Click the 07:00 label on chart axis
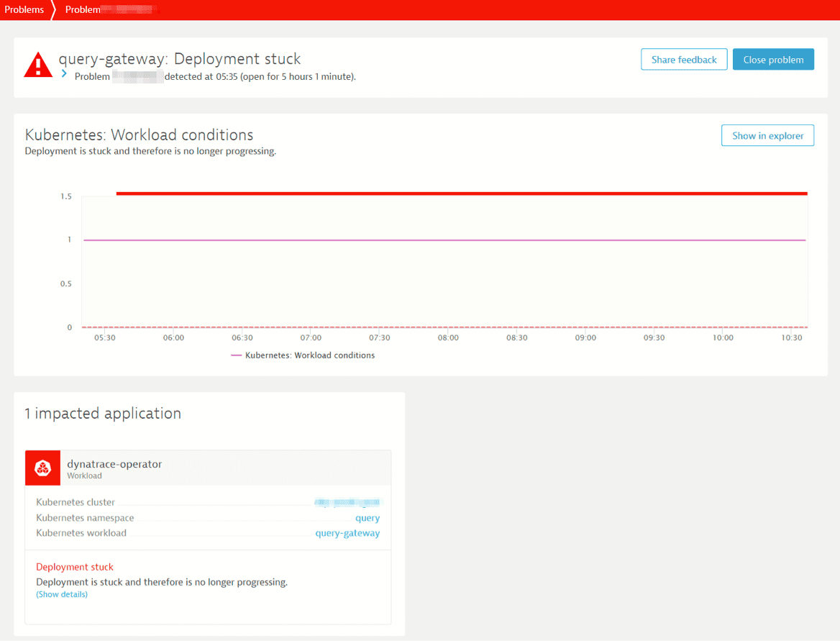Image resolution: width=840 pixels, height=641 pixels. point(311,337)
